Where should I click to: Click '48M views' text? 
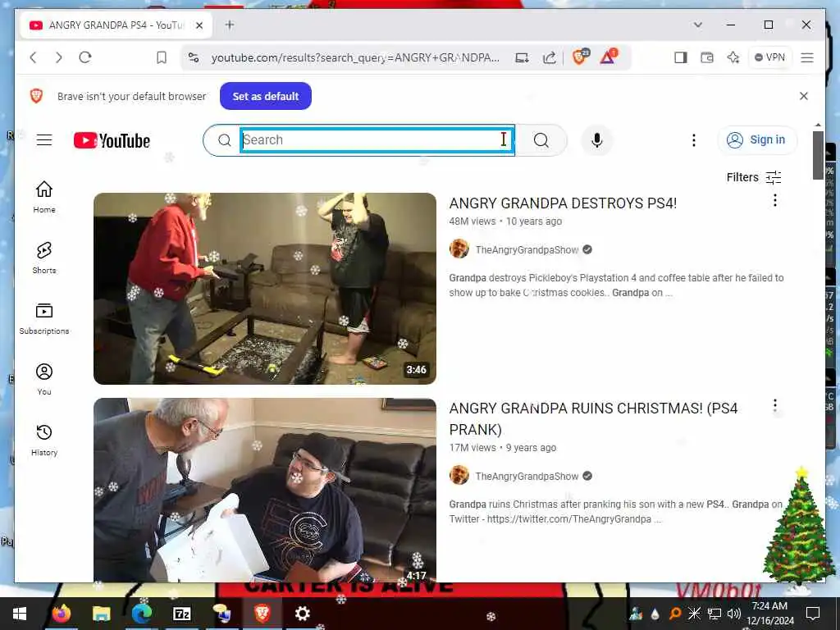tap(472, 221)
